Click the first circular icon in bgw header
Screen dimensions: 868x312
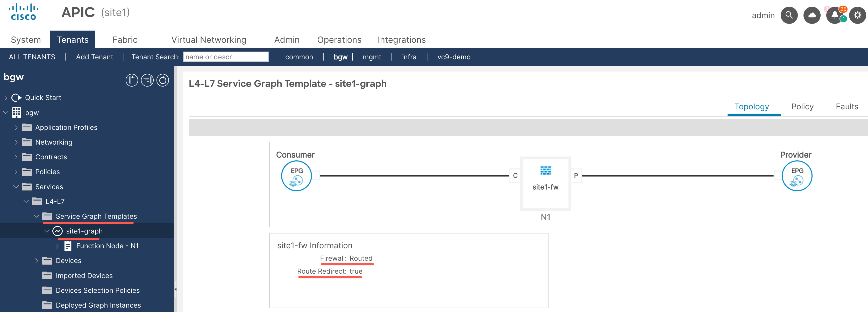(x=132, y=80)
